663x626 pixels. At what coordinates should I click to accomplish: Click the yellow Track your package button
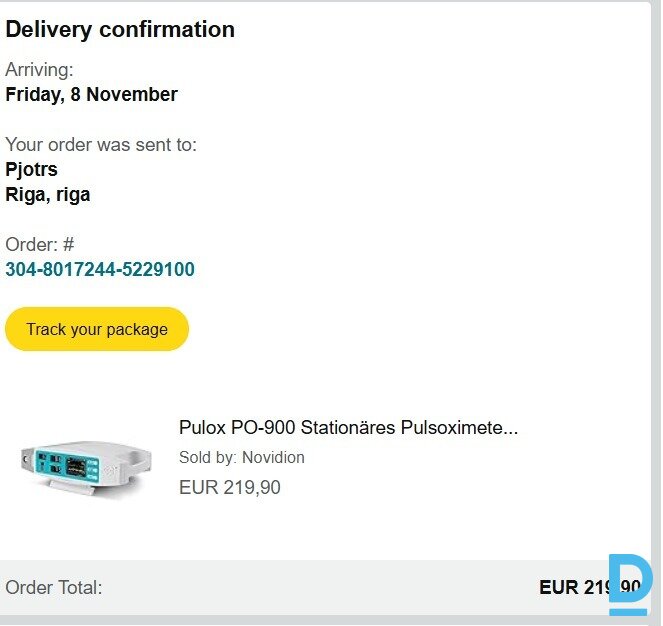coord(97,329)
